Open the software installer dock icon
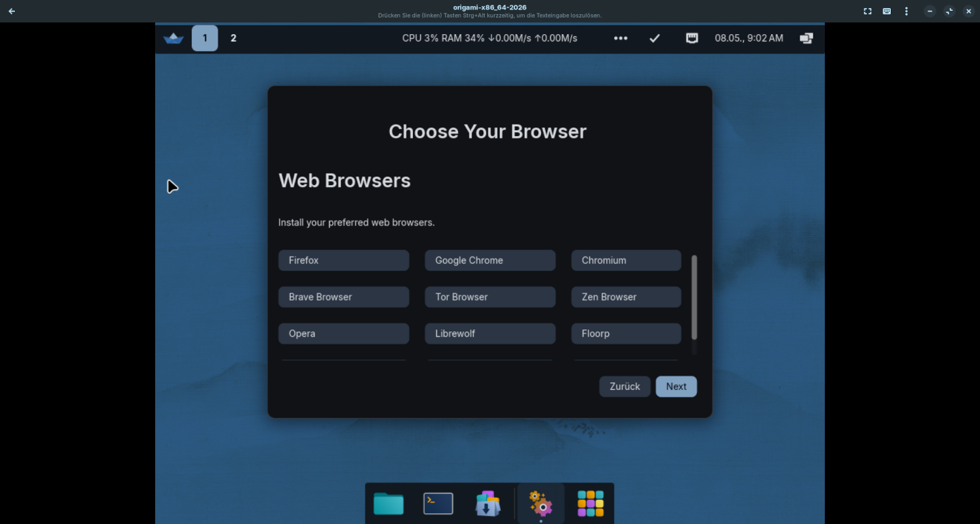Image resolution: width=980 pixels, height=524 pixels. click(488, 504)
